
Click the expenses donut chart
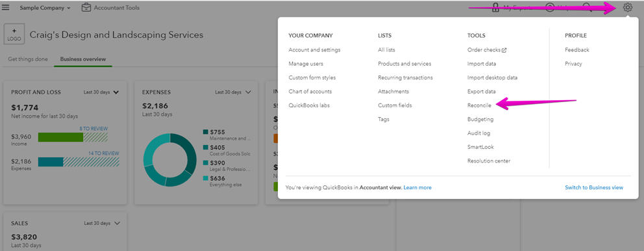[x=170, y=160]
